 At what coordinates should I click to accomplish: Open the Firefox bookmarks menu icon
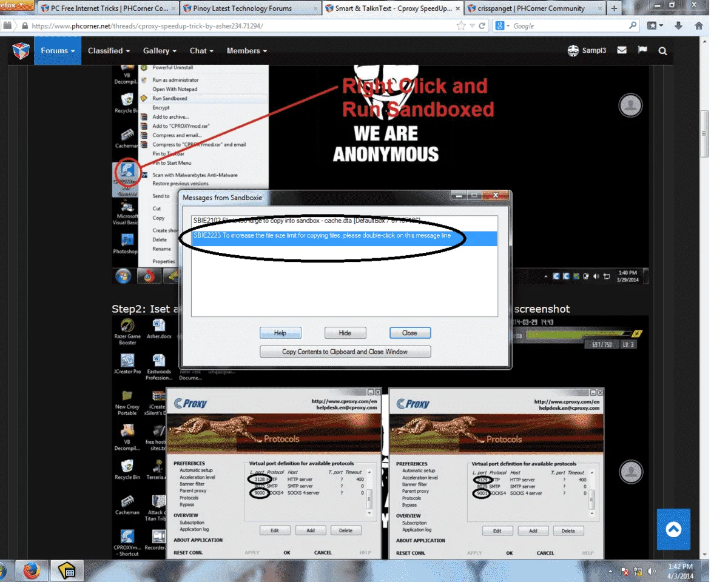click(x=655, y=26)
